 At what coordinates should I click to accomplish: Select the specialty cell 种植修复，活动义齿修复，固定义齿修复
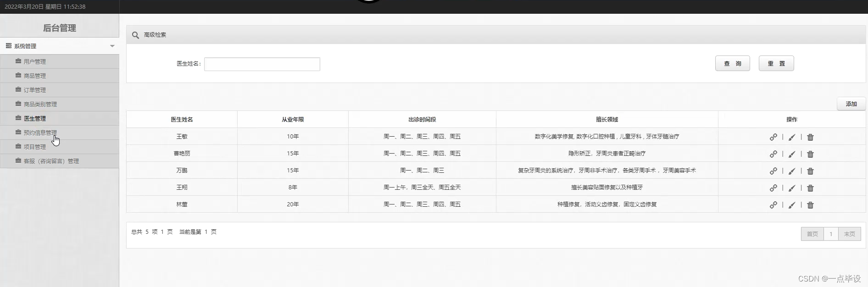[x=607, y=204]
